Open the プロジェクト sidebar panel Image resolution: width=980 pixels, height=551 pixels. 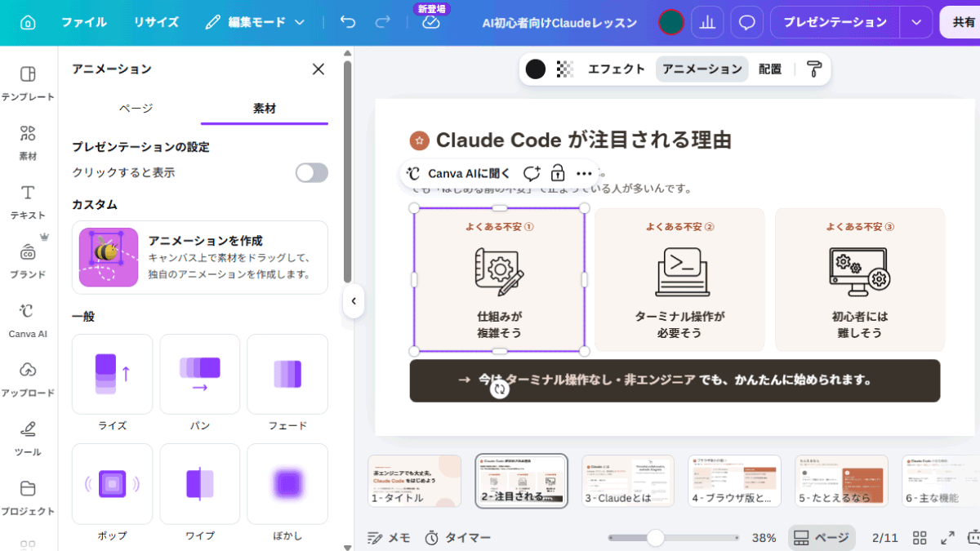[28, 498]
